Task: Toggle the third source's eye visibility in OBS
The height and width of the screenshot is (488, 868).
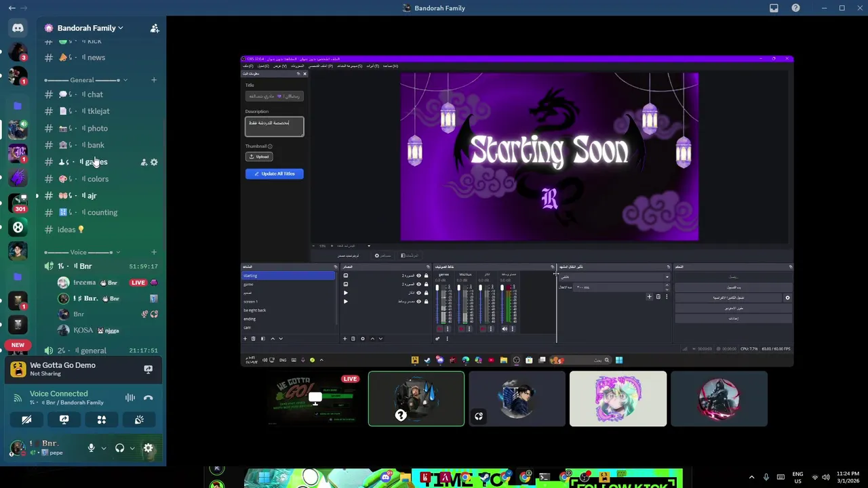Action: coord(418,293)
